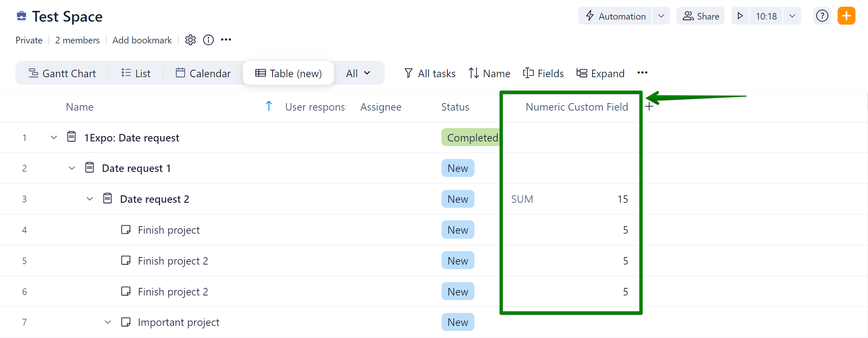Start the timer play button
868x338 pixels.
point(740,16)
